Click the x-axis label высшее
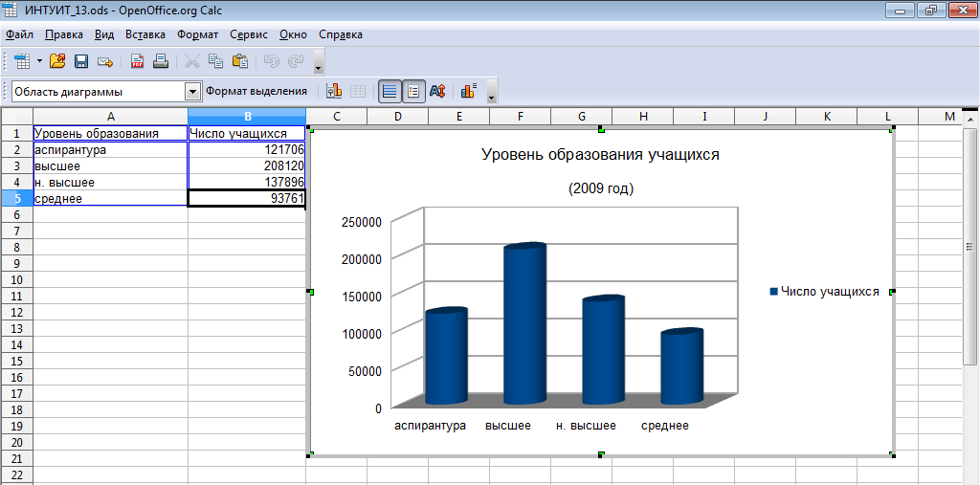The width and height of the screenshot is (980, 485). coord(508,427)
